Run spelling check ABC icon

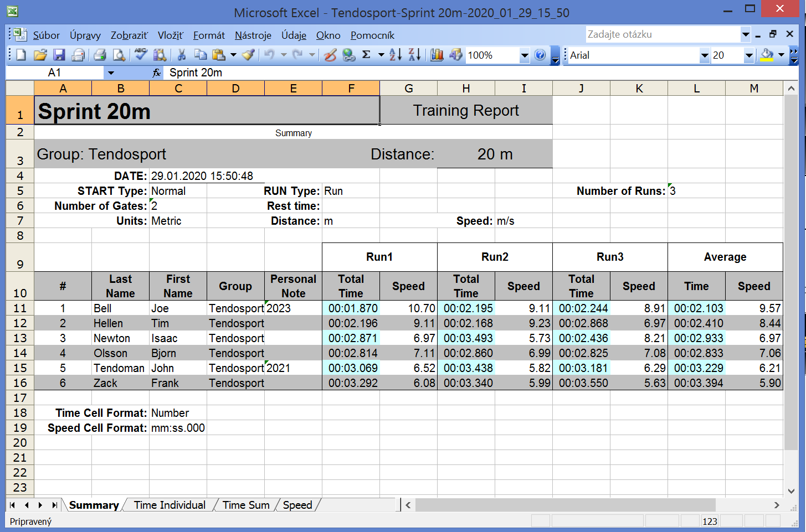click(x=141, y=54)
